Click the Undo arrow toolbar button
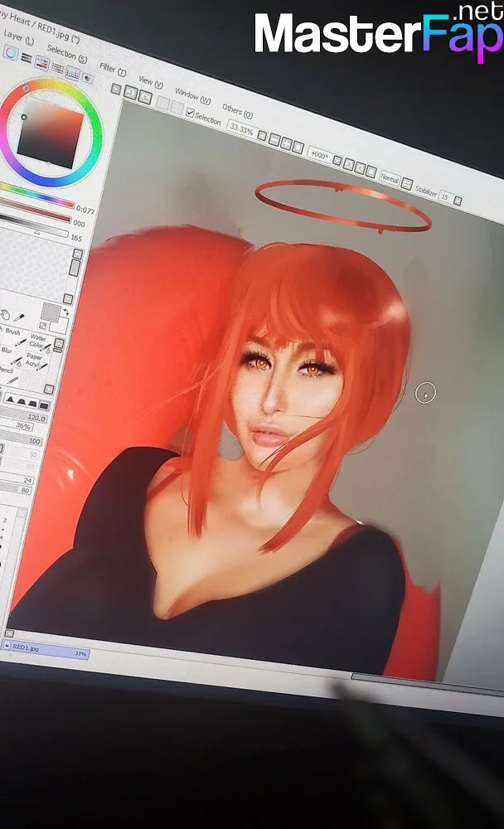504x829 pixels. [x=131, y=93]
